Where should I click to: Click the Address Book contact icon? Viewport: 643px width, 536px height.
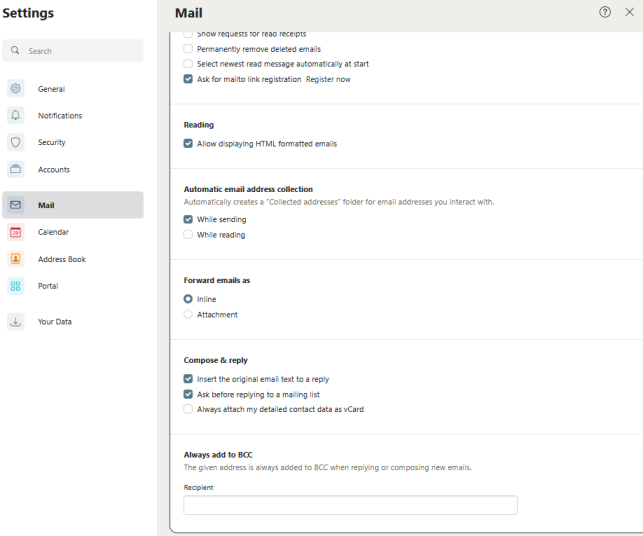point(15,259)
